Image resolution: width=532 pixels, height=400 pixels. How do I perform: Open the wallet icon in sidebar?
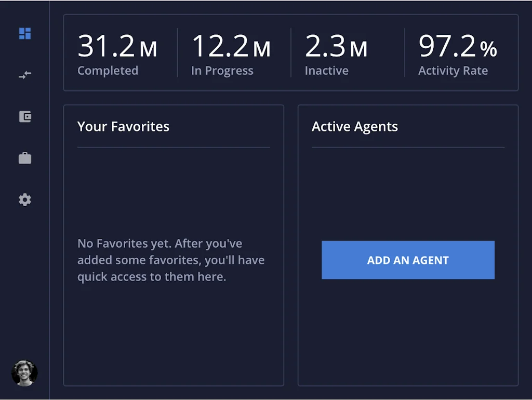tap(25, 117)
